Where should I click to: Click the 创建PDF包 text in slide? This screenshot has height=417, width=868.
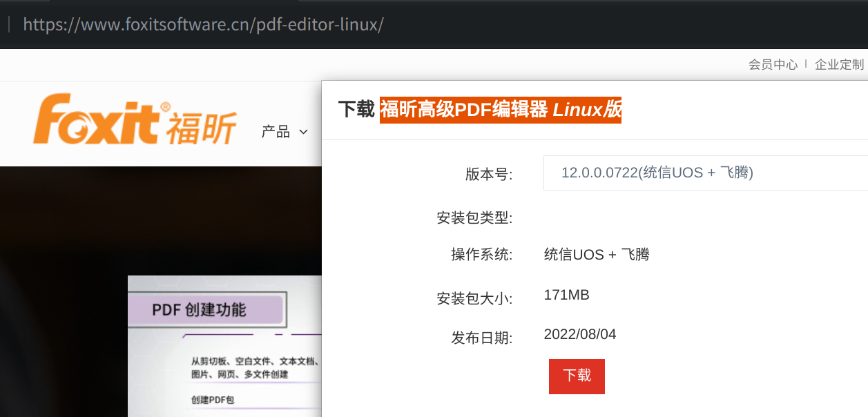click(213, 400)
